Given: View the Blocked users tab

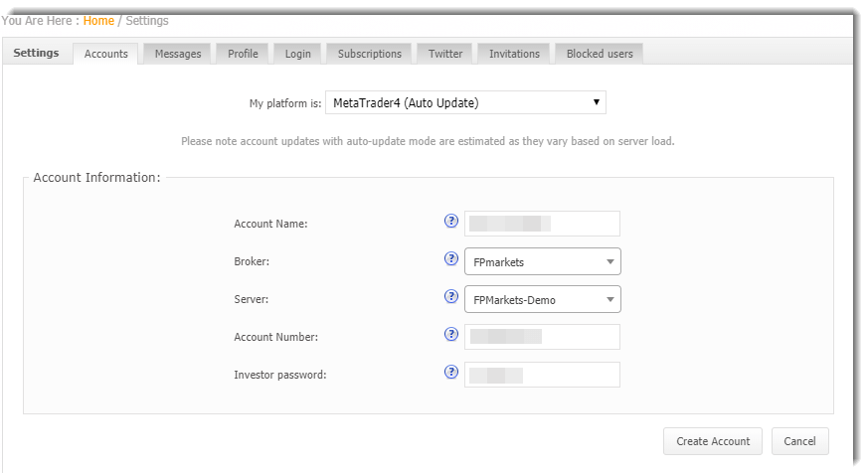Looking at the screenshot, I should (x=600, y=54).
